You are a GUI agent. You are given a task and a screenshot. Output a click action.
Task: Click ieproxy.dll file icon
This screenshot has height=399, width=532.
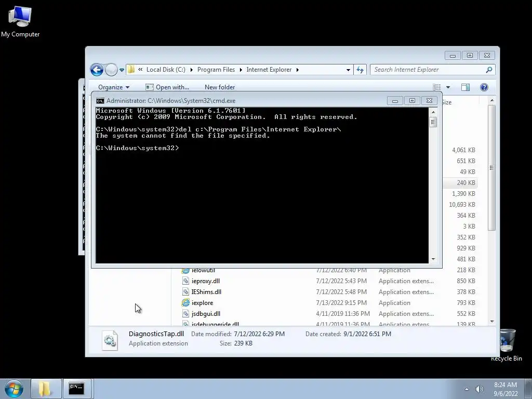click(185, 281)
